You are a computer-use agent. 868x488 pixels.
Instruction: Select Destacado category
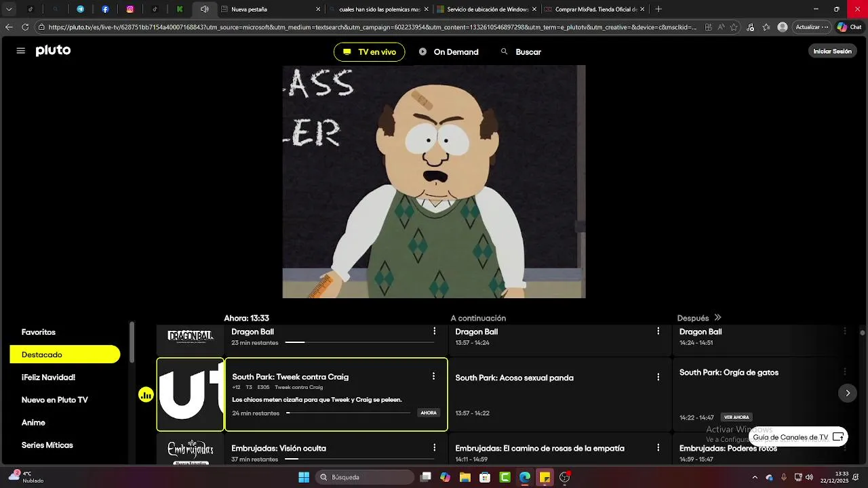tap(65, 354)
